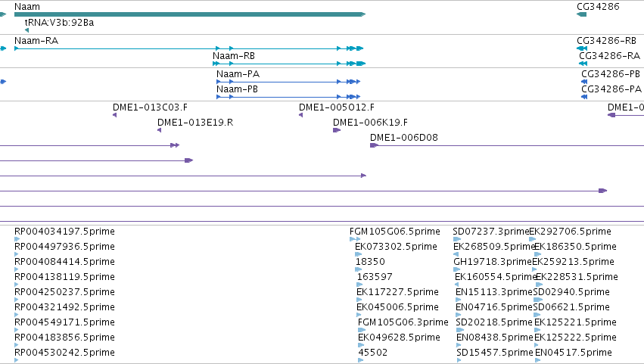Open EN15113.3prime entry
Viewport: 644px width, 364px height.
coord(494,292)
